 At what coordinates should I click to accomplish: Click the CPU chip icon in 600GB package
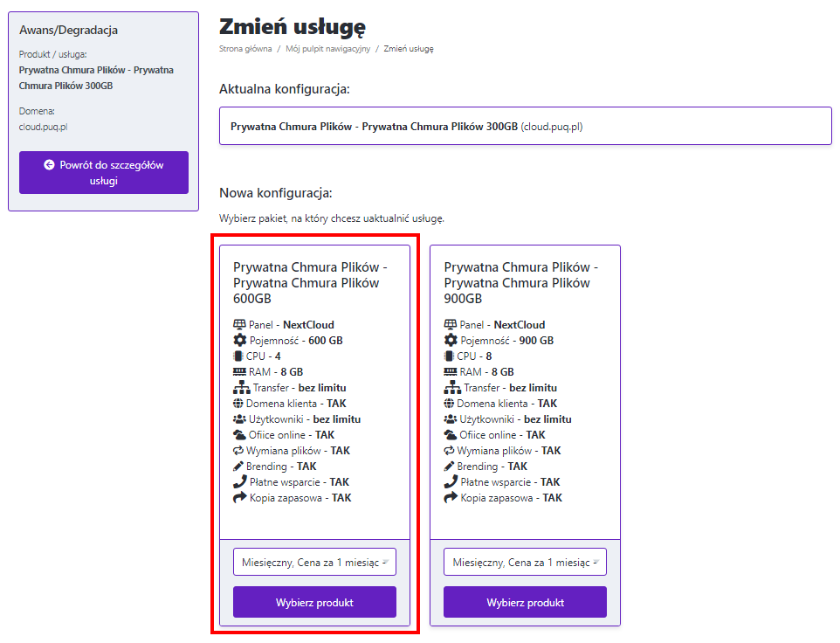point(238,356)
